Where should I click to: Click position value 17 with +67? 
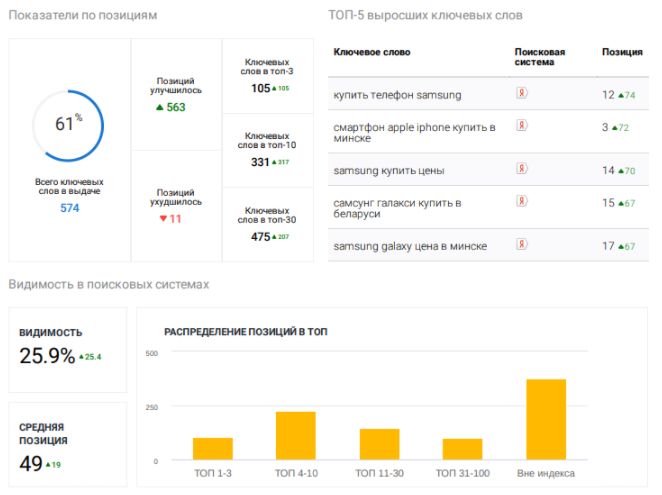[x=619, y=246]
